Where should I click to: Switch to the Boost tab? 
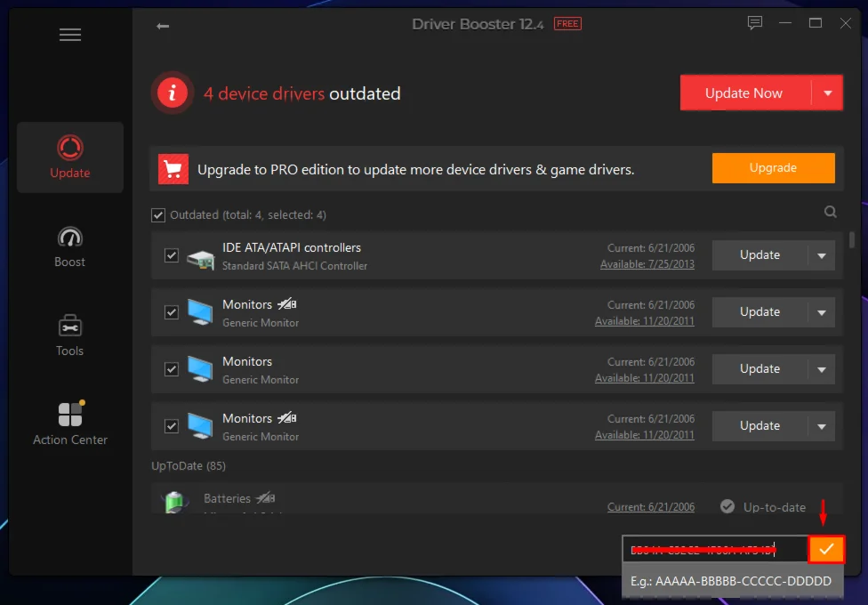70,246
